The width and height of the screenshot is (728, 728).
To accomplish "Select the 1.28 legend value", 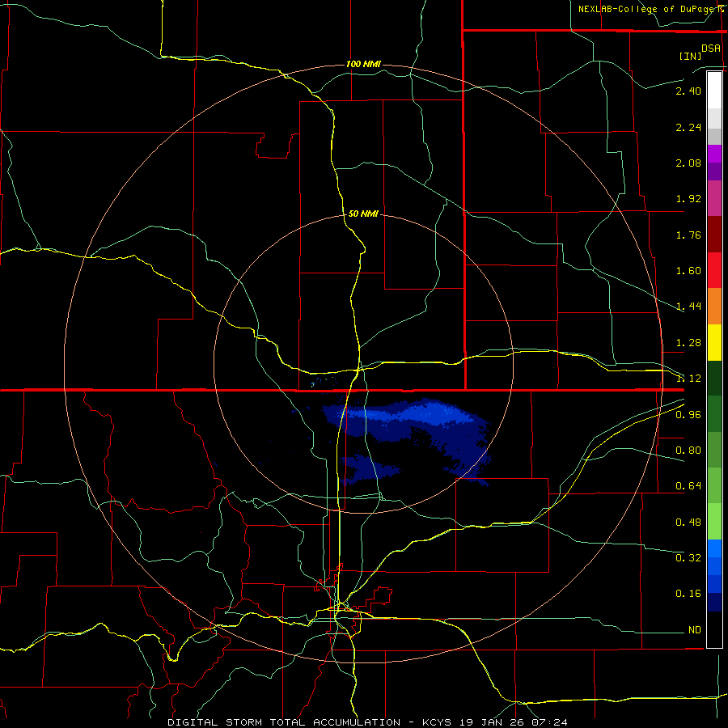I will [688, 343].
